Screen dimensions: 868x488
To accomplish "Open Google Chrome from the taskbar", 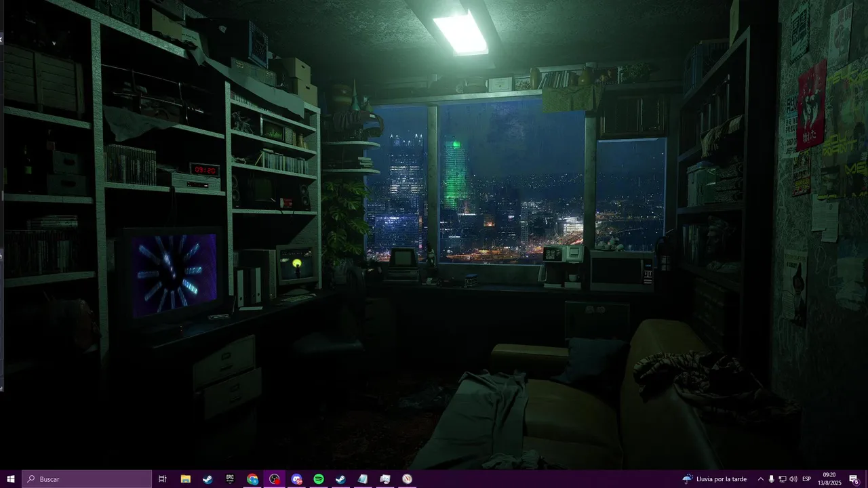I will 252,479.
